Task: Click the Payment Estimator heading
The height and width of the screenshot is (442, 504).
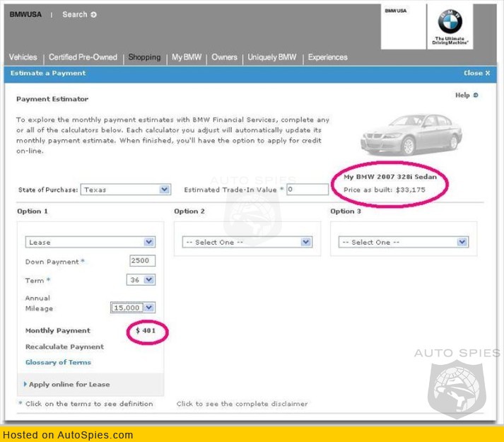Action: (52, 99)
